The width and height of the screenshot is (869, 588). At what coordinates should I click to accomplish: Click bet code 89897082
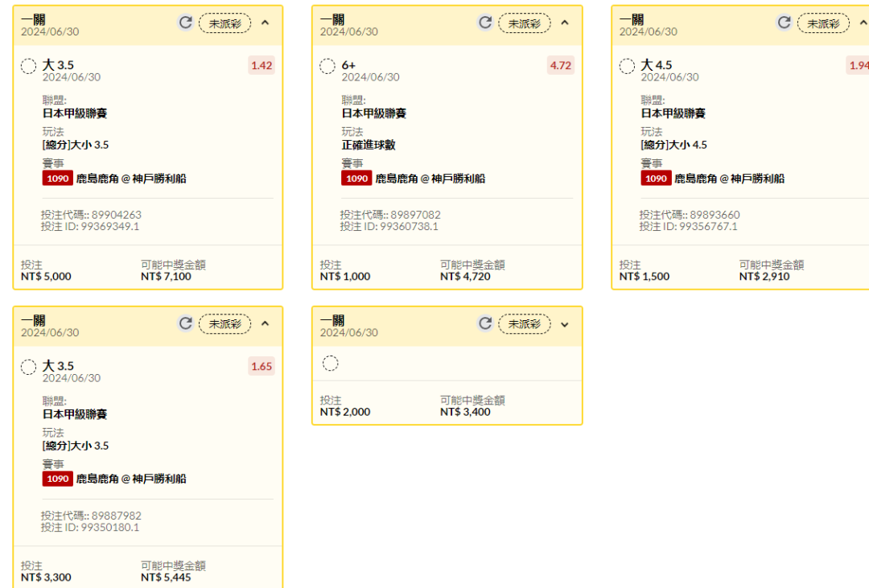[x=416, y=215]
